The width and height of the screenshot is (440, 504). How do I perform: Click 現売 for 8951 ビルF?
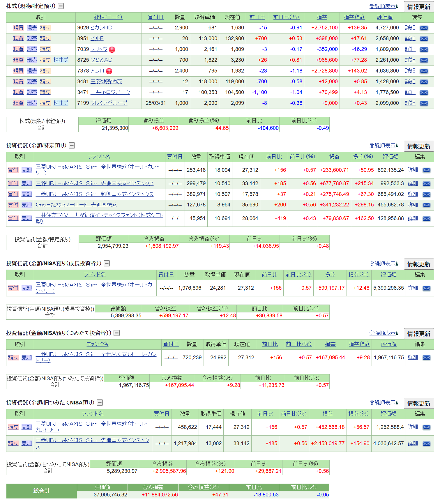(x=32, y=38)
